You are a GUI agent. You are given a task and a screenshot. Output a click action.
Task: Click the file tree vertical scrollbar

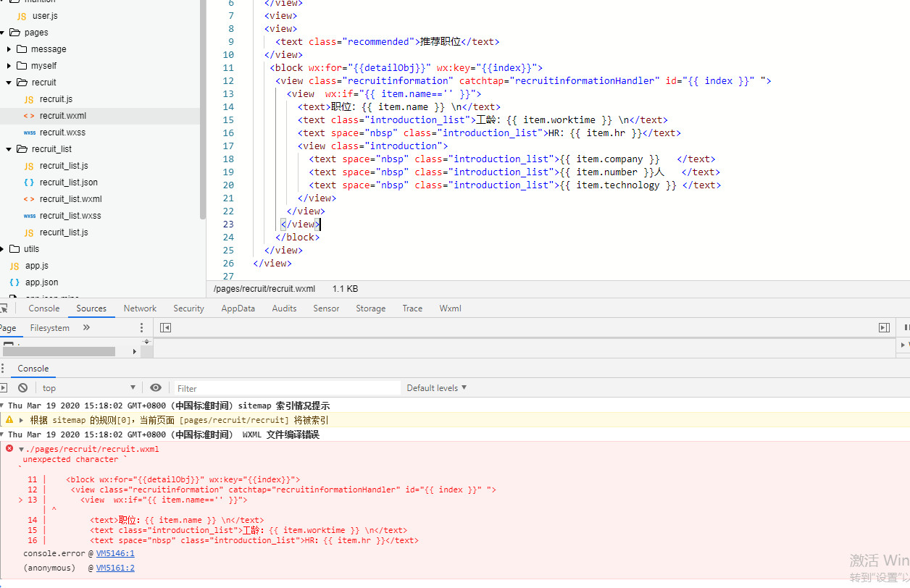click(203, 109)
